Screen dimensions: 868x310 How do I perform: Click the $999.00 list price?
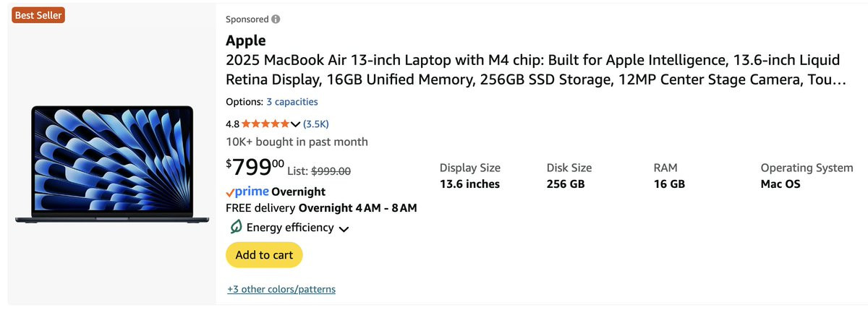[x=331, y=171]
